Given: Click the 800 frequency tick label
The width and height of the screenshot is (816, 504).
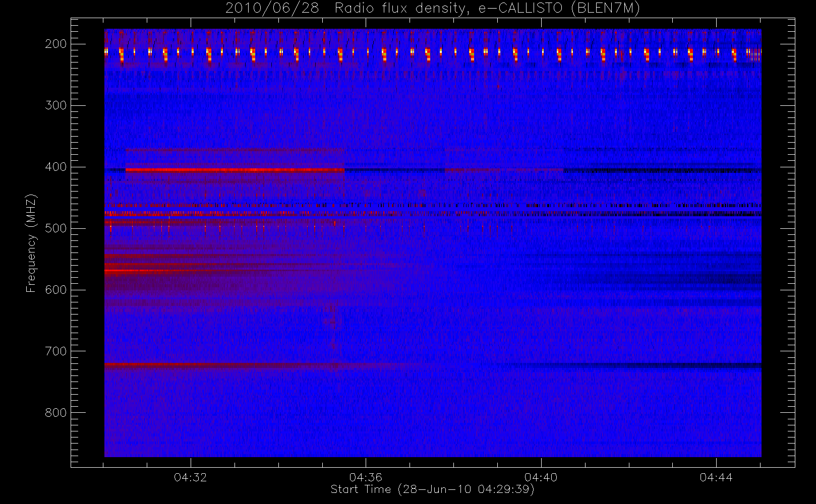Looking at the screenshot, I should (x=55, y=413).
